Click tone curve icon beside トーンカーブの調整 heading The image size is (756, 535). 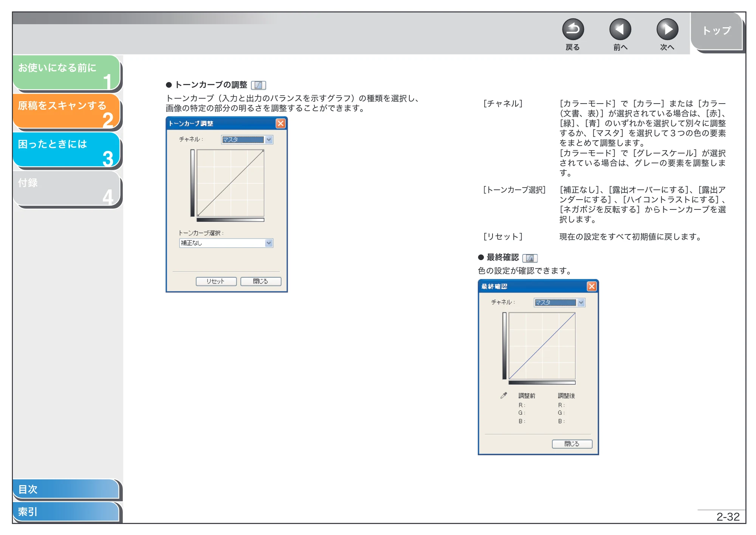coord(259,85)
